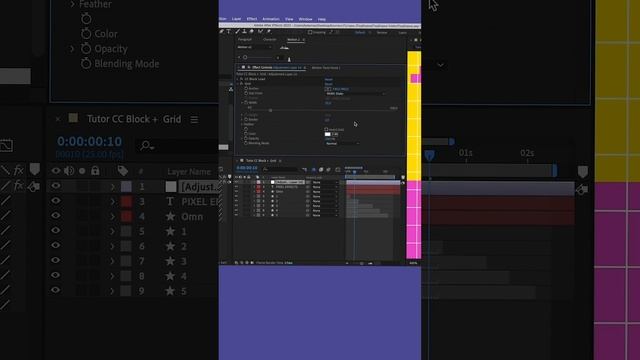The image size is (640, 360).
Task: Click the audio speaker column header icon
Action: tap(69, 171)
